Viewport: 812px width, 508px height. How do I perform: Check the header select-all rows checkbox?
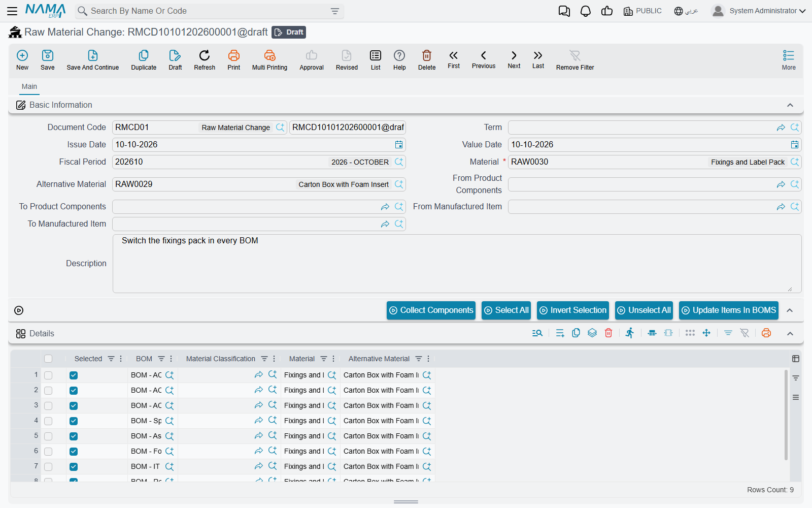pyautogui.click(x=48, y=359)
